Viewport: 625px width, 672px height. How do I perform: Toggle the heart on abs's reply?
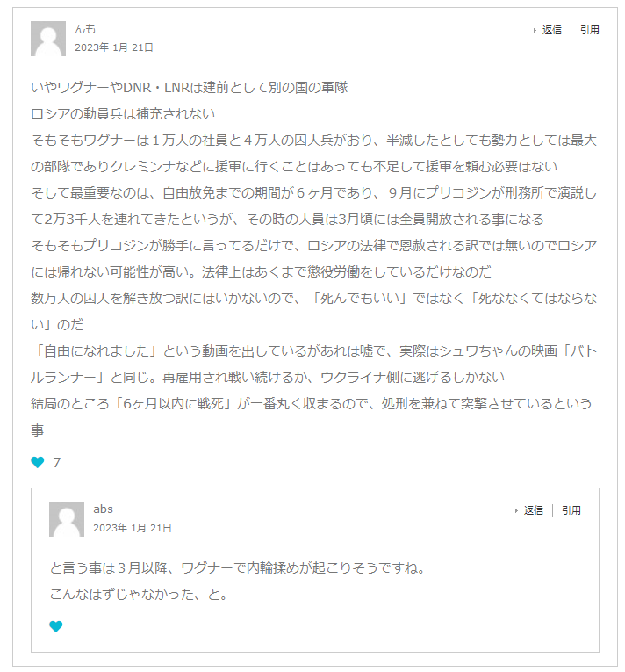pos(56,626)
